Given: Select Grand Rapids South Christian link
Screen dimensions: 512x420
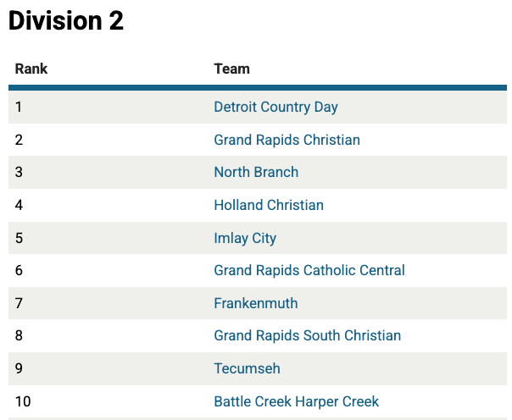Looking at the screenshot, I should [x=307, y=335].
